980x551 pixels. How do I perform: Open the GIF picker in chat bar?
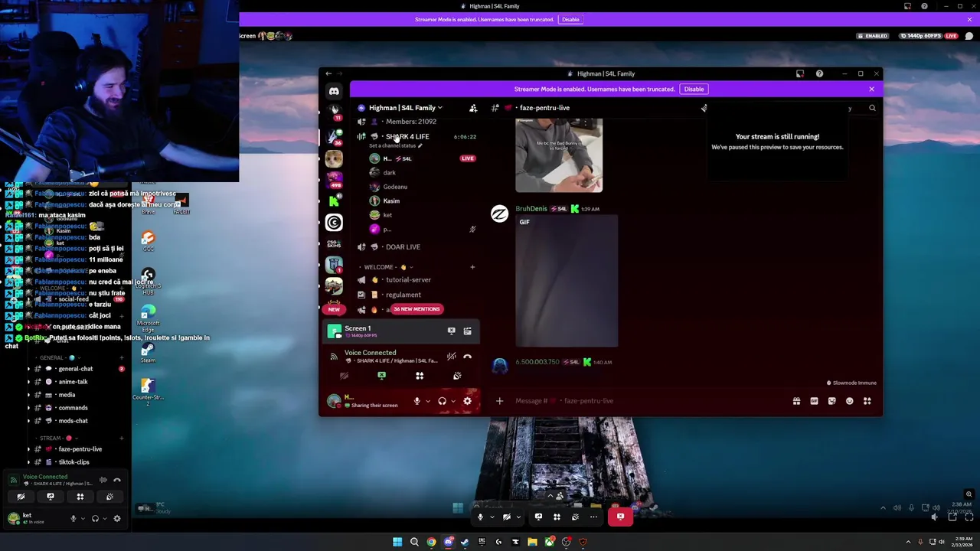click(814, 401)
